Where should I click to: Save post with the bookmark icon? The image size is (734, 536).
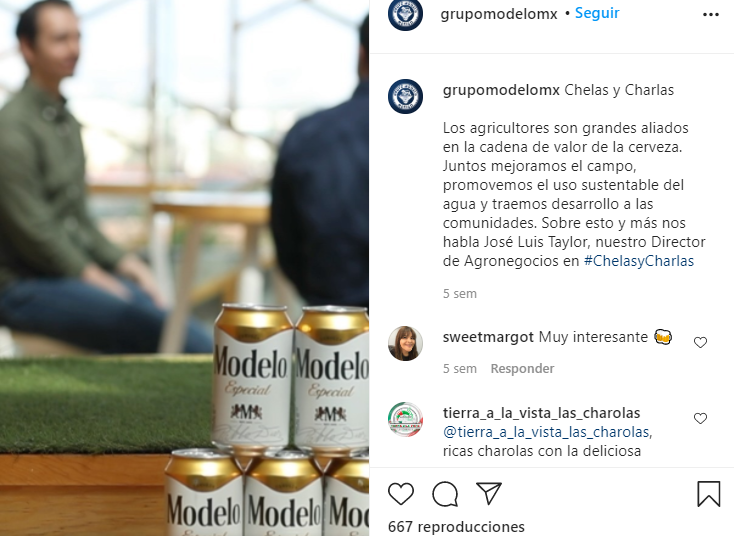tap(709, 494)
